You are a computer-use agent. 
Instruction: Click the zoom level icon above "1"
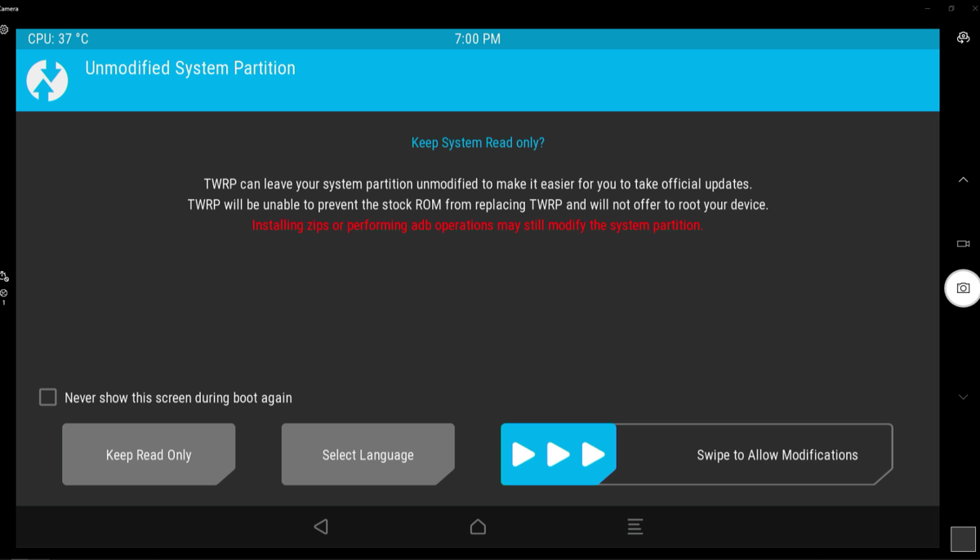(x=3, y=292)
